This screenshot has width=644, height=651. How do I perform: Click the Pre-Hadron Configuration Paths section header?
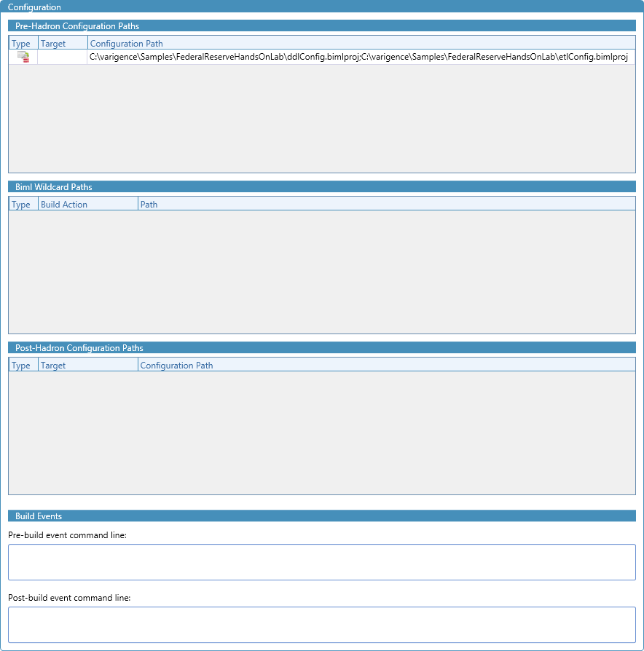[321, 25]
